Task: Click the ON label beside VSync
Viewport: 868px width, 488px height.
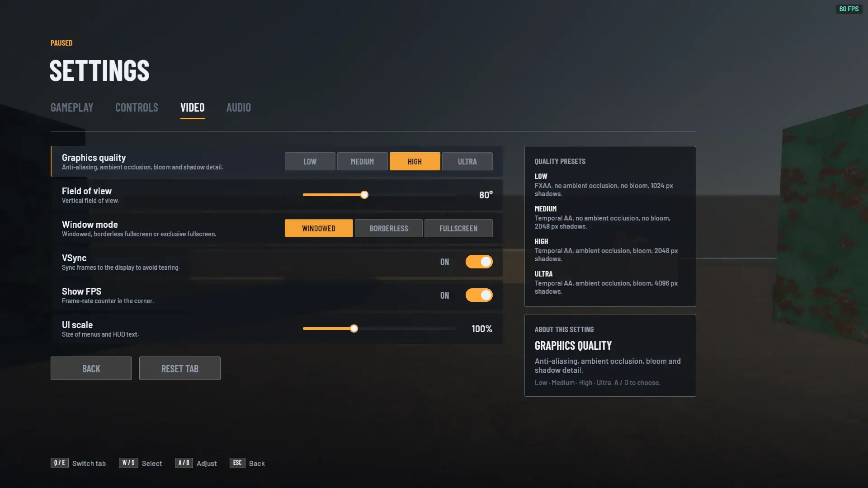Action: pyautogui.click(x=445, y=262)
